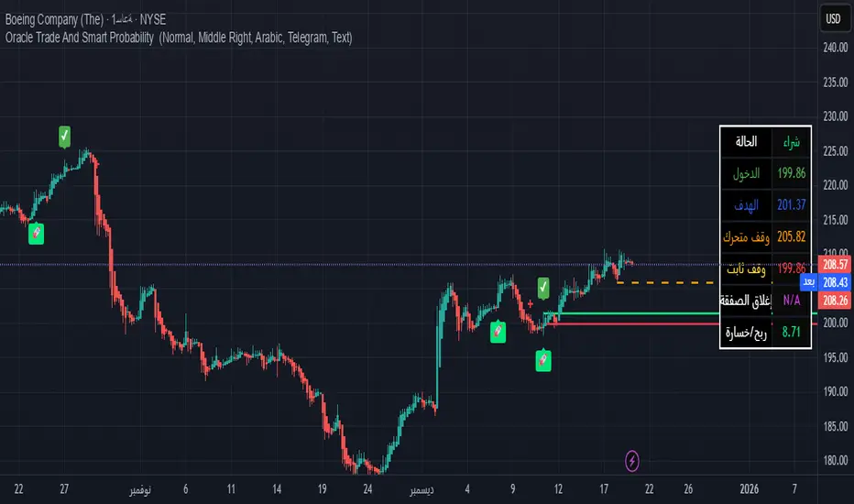Image resolution: width=854 pixels, height=504 pixels.
Task: Click the 201.37 target value
Action: pyautogui.click(x=792, y=205)
